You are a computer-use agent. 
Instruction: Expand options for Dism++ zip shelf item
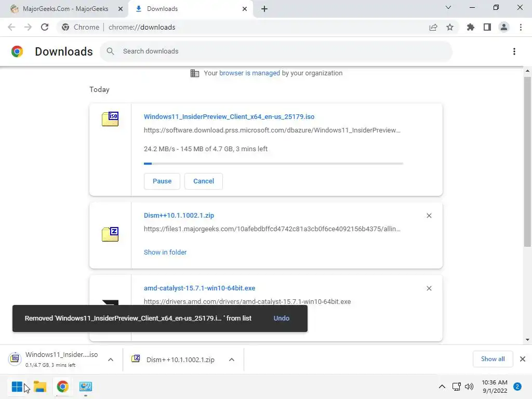click(231, 360)
